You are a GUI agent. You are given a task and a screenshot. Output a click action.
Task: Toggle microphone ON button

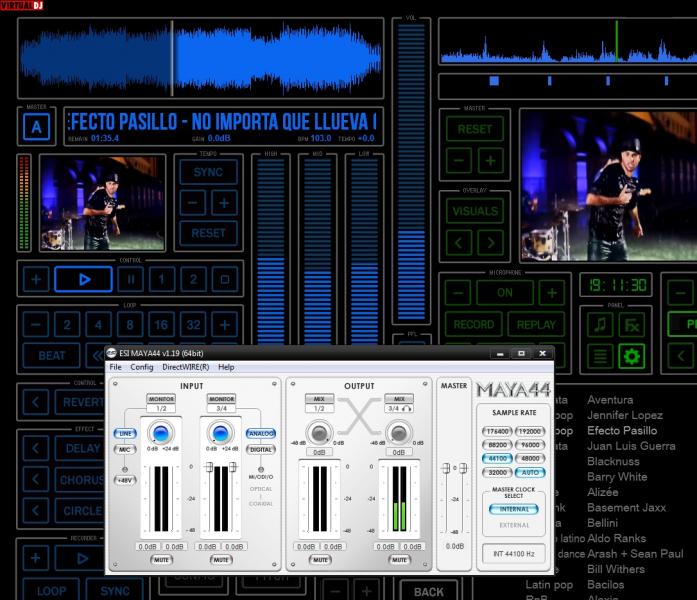coord(504,293)
